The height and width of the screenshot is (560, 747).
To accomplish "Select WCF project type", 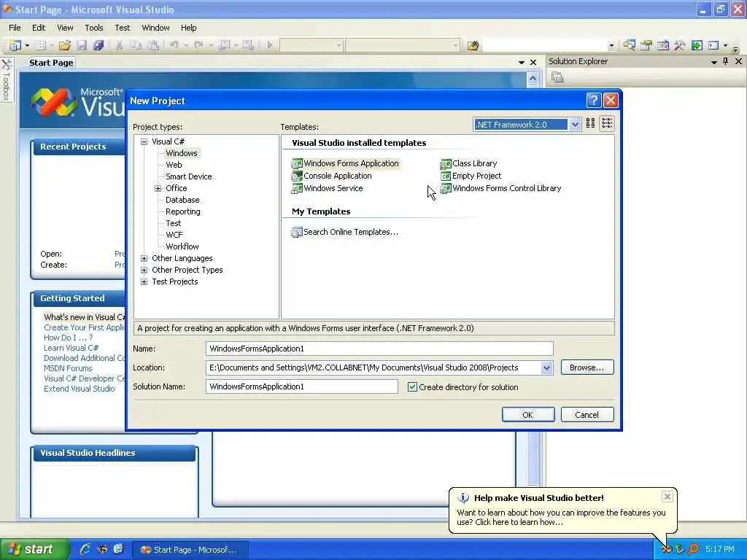I will click(174, 235).
